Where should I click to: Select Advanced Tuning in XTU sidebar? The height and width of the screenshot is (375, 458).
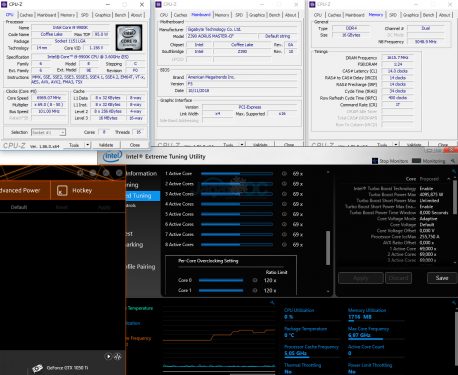(x=143, y=196)
